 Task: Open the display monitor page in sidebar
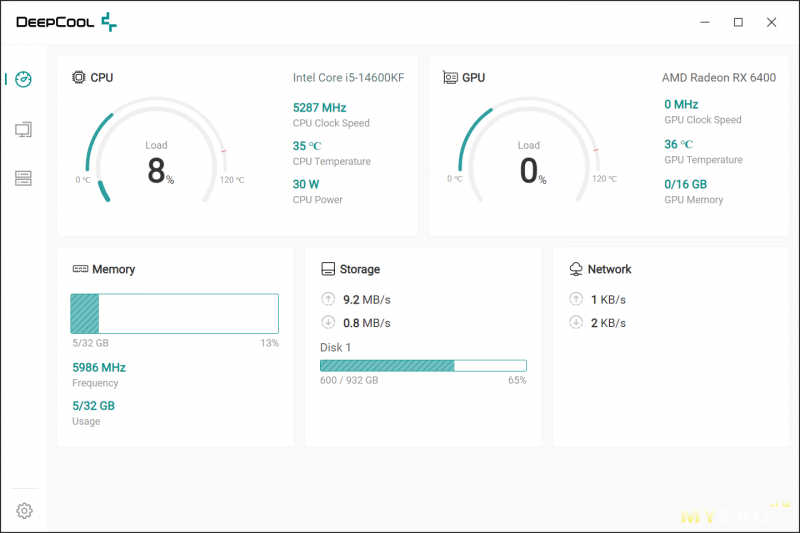23,129
